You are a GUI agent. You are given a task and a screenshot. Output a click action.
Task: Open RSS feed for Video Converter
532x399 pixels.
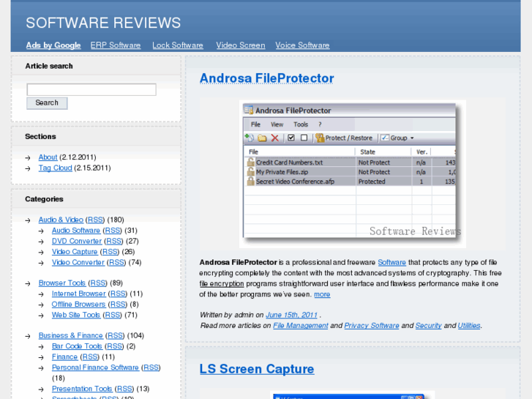[x=116, y=262]
